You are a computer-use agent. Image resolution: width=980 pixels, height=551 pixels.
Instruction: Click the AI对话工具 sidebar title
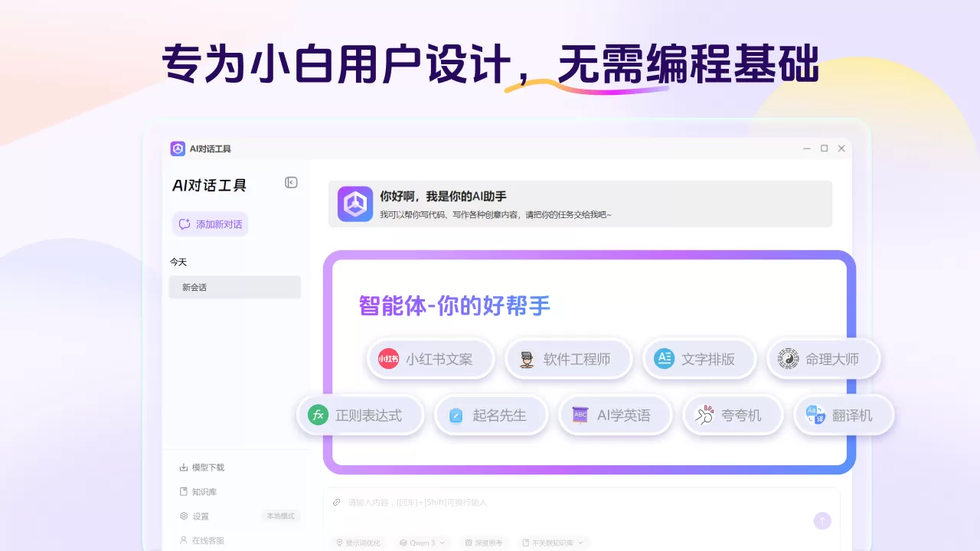210,185
